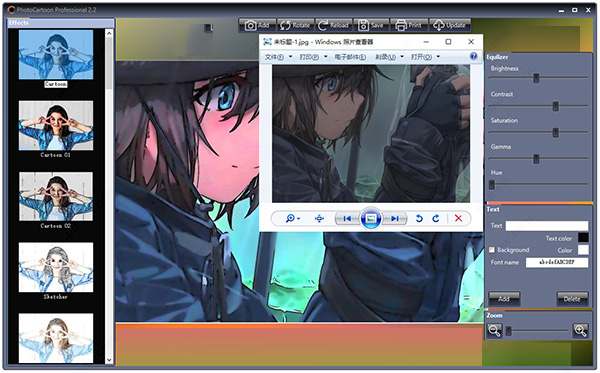Adjust the Brightness slider handle

[x=536, y=78]
